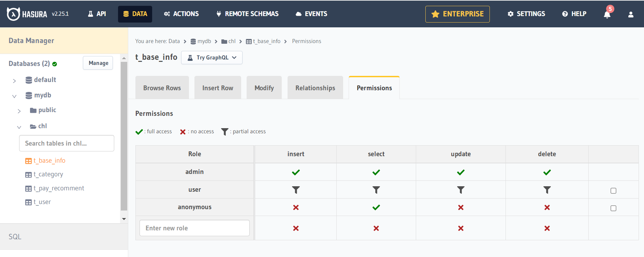Click anonymous role select permission checkmark

[376, 207]
